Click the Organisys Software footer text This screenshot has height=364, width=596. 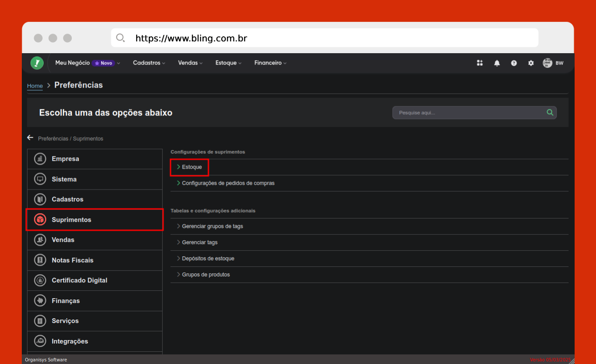[46, 360]
